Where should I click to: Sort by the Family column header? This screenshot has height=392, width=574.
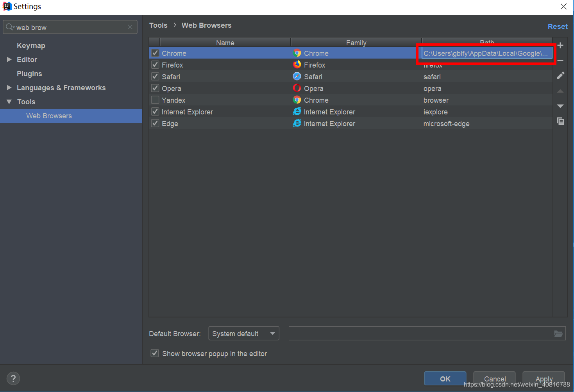pos(356,43)
